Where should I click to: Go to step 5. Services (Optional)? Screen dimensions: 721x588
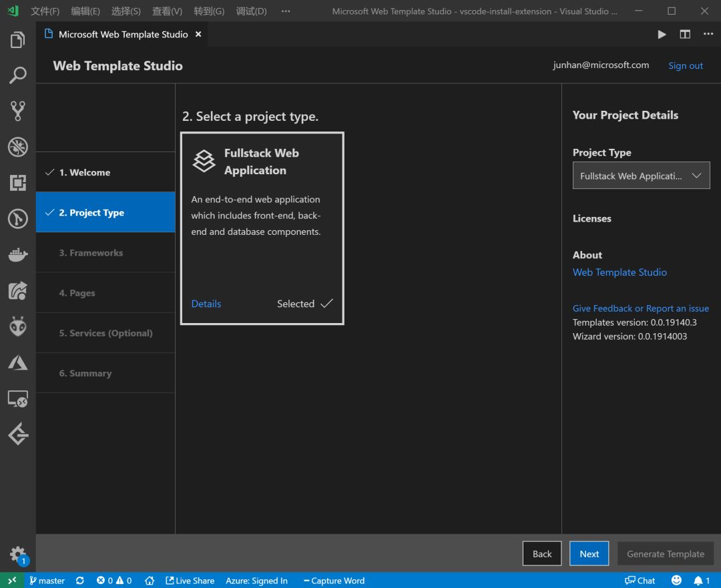(105, 333)
